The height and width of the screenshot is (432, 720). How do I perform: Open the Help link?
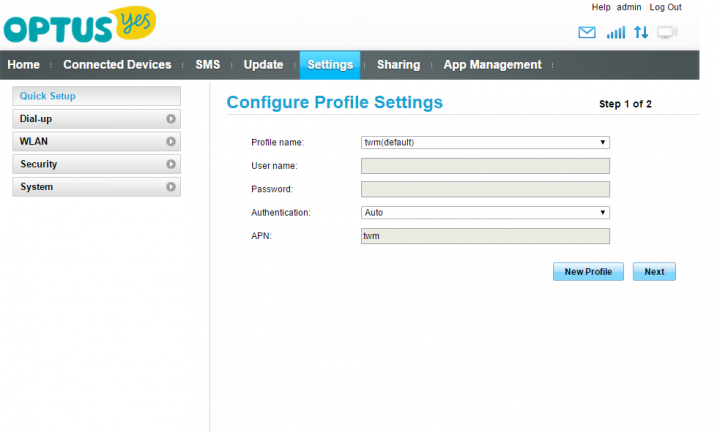click(x=601, y=7)
